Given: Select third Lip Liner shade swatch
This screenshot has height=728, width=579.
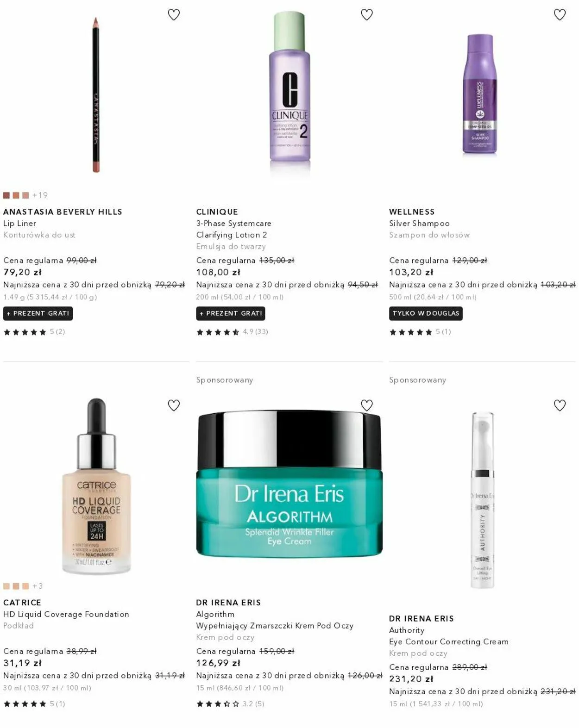Looking at the screenshot, I should pos(25,195).
